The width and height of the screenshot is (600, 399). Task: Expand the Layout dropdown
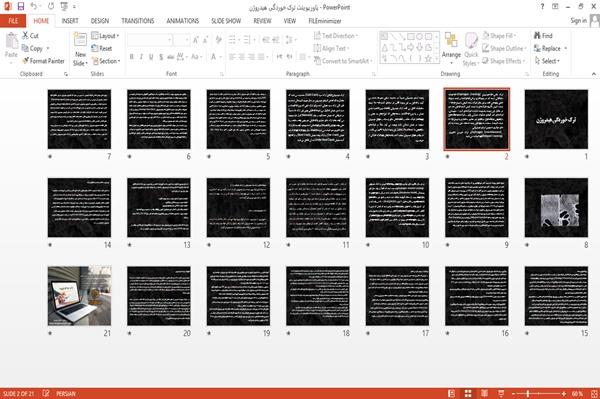pos(105,36)
